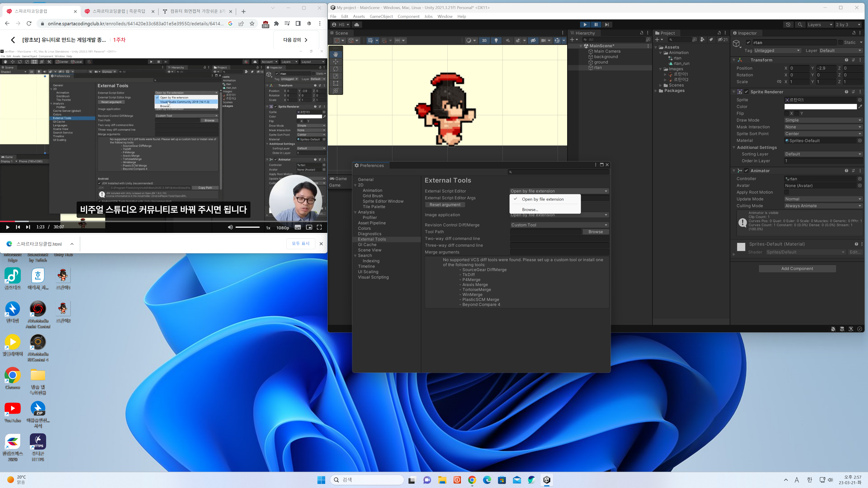This screenshot has height=488, width=868.
Task: Enable Flip X checkbox
Action: click(x=786, y=113)
